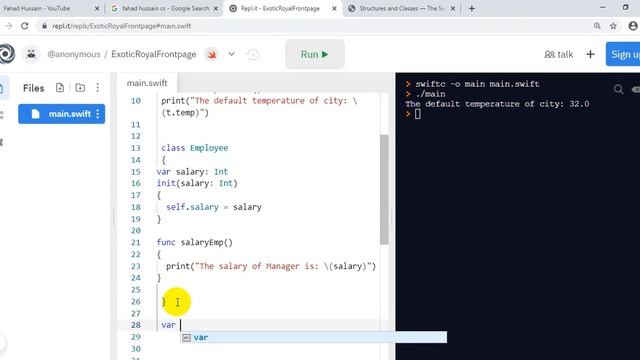Viewport: 640px width, 360px height.
Task: Close the Google Search browser tab
Action: [216, 8]
